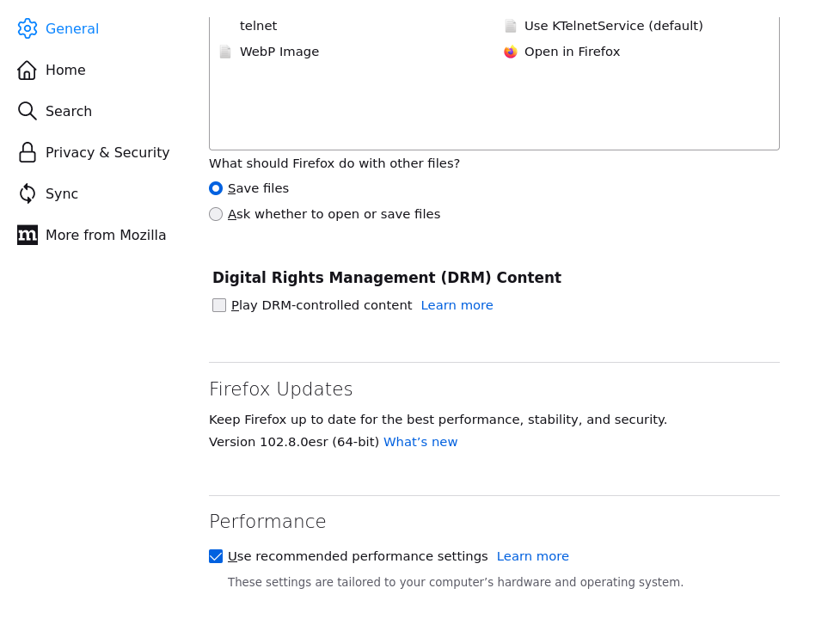Screen dimensions: 840x625
Task: Click the Digital Rights Management (DRM) Content heading
Action: [387, 278]
